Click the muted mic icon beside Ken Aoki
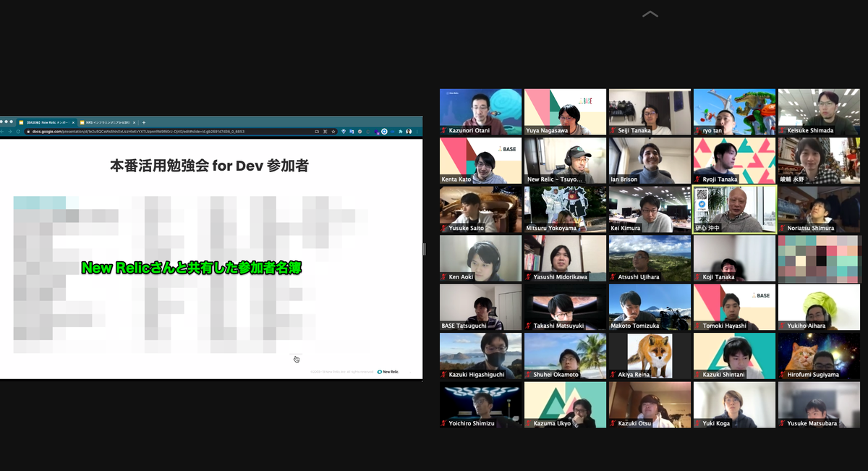 [x=443, y=277]
